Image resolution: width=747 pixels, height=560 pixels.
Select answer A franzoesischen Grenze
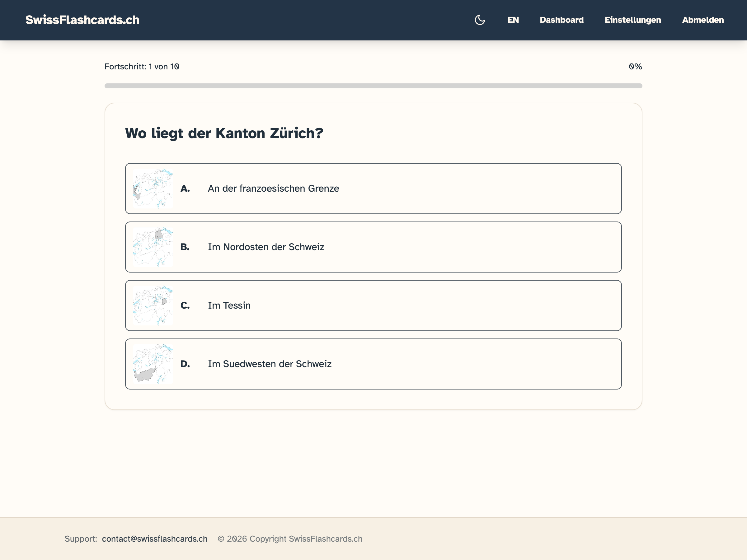[x=373, y=188]
